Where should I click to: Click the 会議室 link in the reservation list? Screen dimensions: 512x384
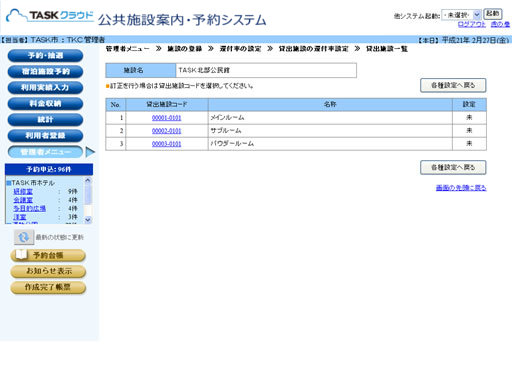pyautogui.click(x=23, y=200)
